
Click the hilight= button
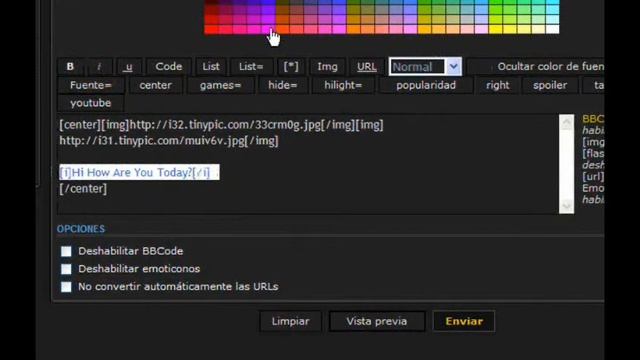tap(343, 85)
